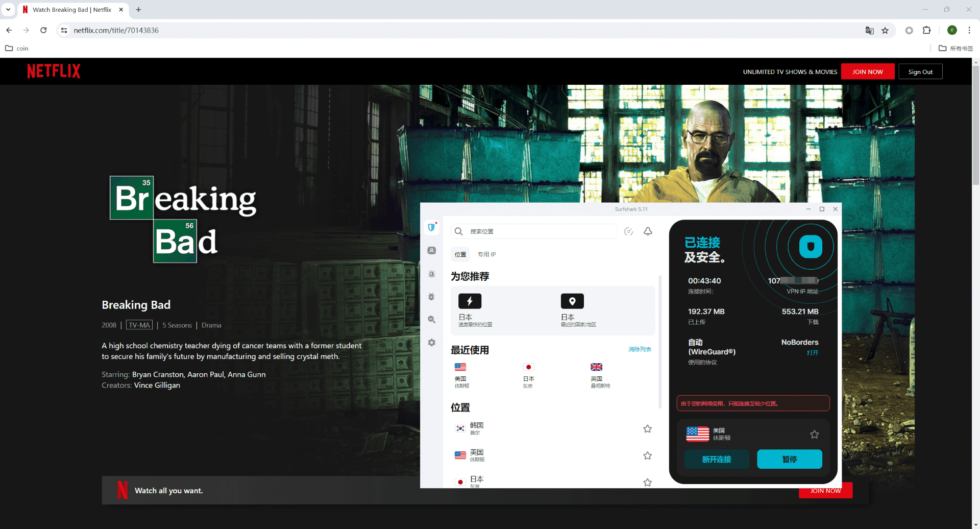Viewport: 980px width, 529px height.
Task: Open NoBorders 打开 link
Action: click(813, 353)
